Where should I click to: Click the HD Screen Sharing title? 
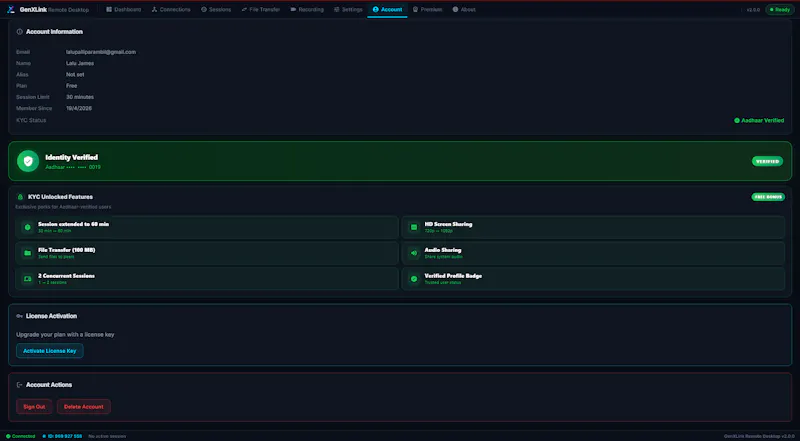(448, 224)
